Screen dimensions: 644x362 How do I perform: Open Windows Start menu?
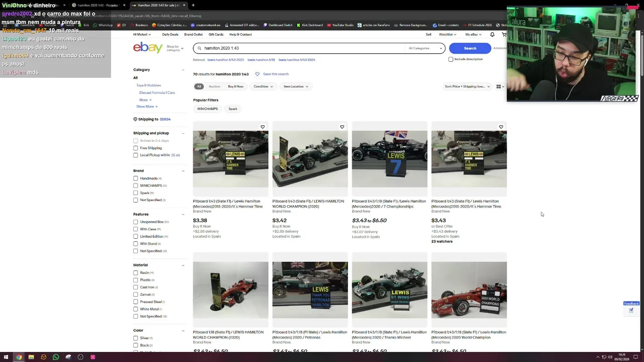(6, 357)
